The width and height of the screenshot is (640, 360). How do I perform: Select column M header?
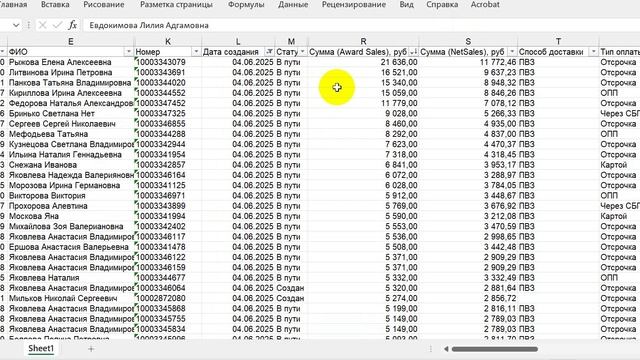291,41
